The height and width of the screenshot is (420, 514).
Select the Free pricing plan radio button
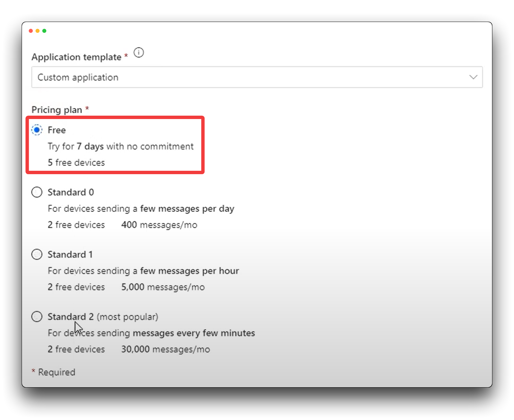pyautogui.click(x=37, y=130)
